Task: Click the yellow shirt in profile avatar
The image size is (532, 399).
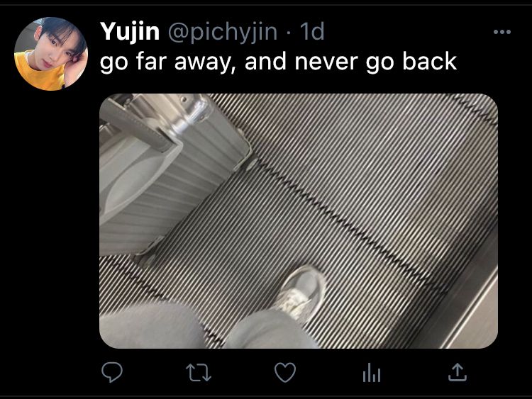Action: (x=39, y=70)
